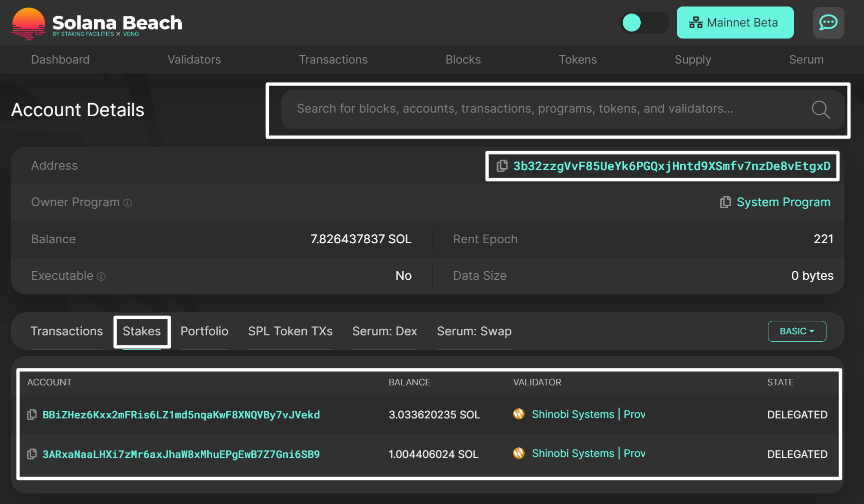This screenshot has width=864, height=504.
Task: Switch to Portfolio tab
Action: coord(204,331)
